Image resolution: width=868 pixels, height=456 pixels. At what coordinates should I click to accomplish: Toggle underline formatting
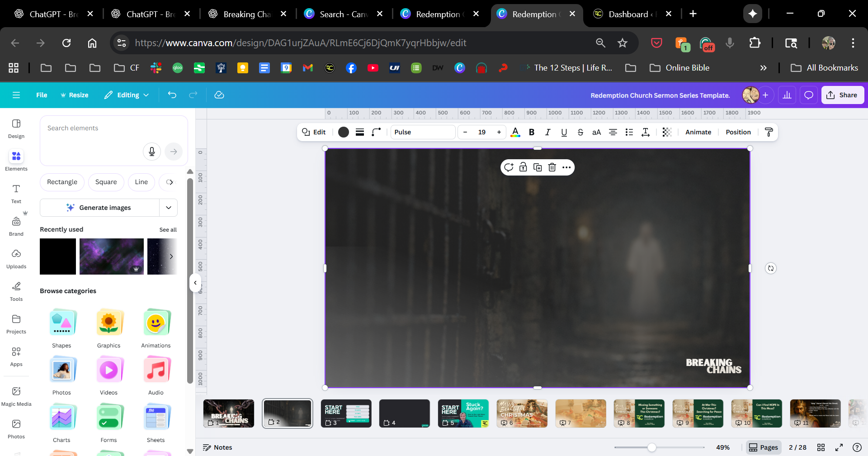pos(564,132)
